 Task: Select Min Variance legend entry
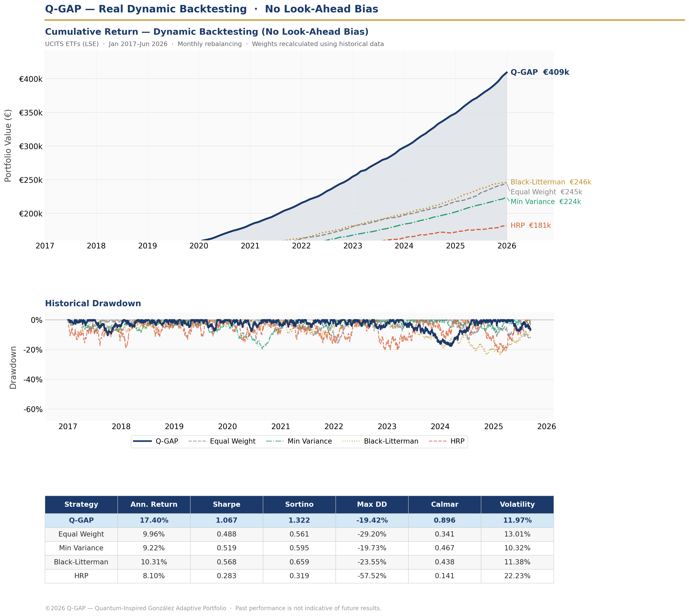[x=299, y=441]
